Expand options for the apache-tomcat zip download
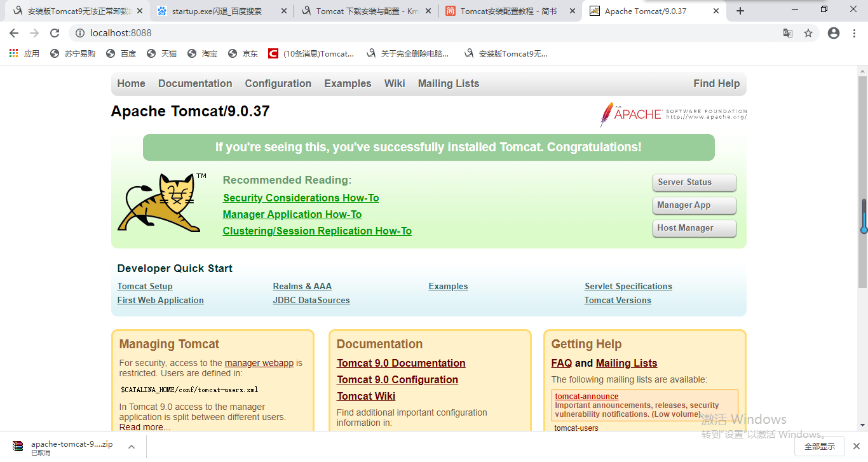868x462 pixels. pos(132,446)
